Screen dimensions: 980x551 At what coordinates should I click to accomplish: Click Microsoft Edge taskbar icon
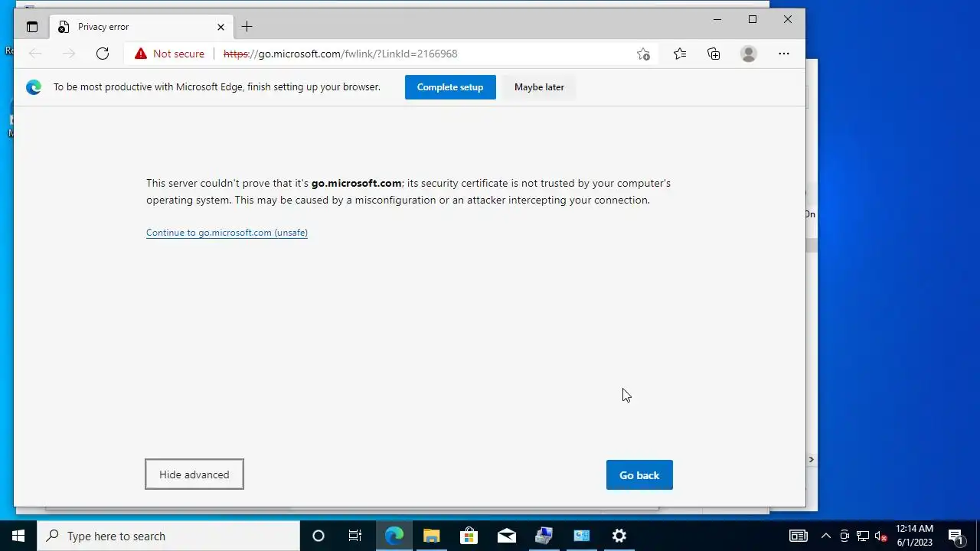394,536
